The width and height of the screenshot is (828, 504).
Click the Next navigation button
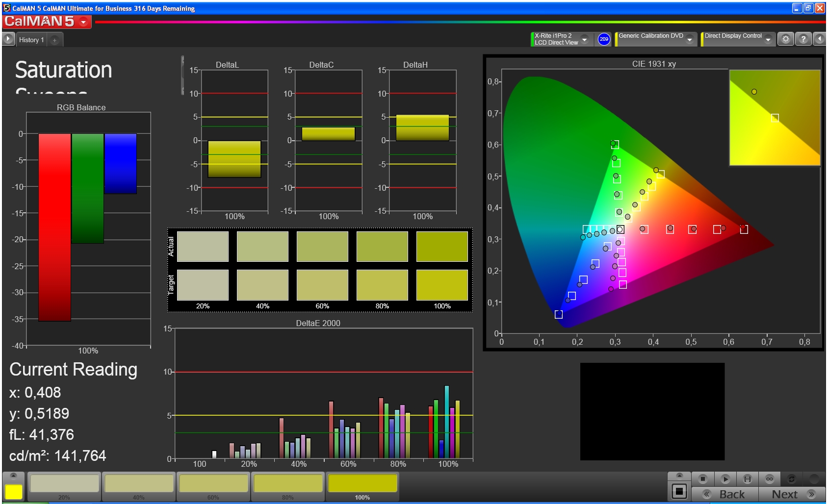coord(792,494)
